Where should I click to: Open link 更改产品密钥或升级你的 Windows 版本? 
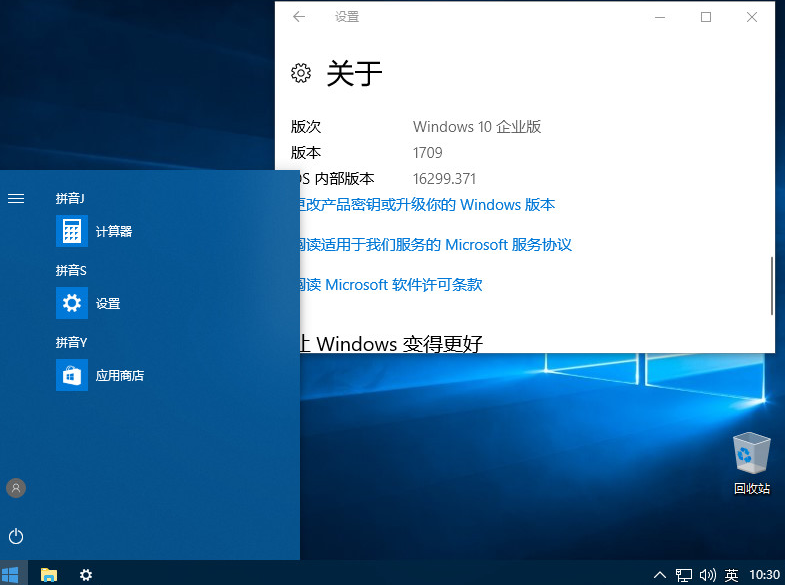coord(427,205)
